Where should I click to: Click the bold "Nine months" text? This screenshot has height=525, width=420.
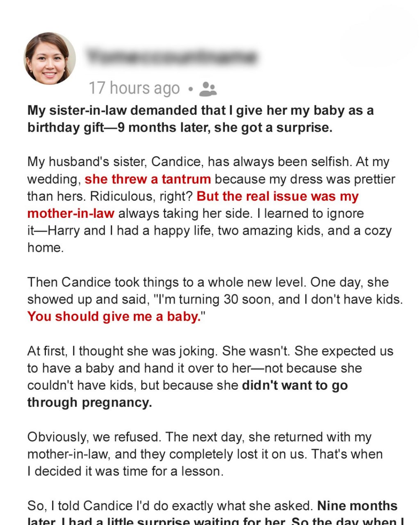pyautogui.click(x=357, y=506)
